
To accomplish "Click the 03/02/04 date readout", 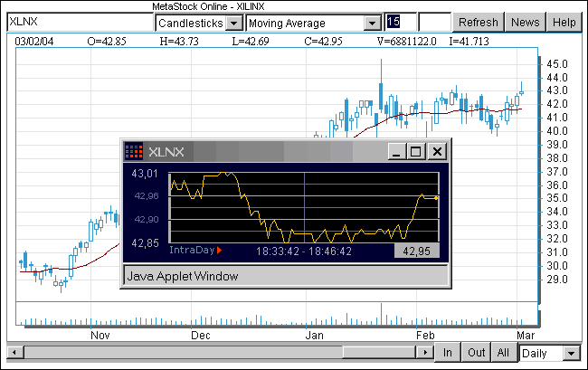I will point(34,42).
